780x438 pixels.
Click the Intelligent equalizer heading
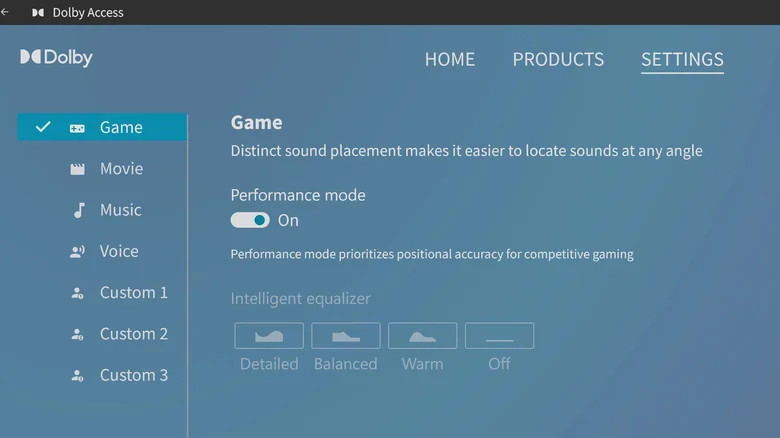pos(300,299)
